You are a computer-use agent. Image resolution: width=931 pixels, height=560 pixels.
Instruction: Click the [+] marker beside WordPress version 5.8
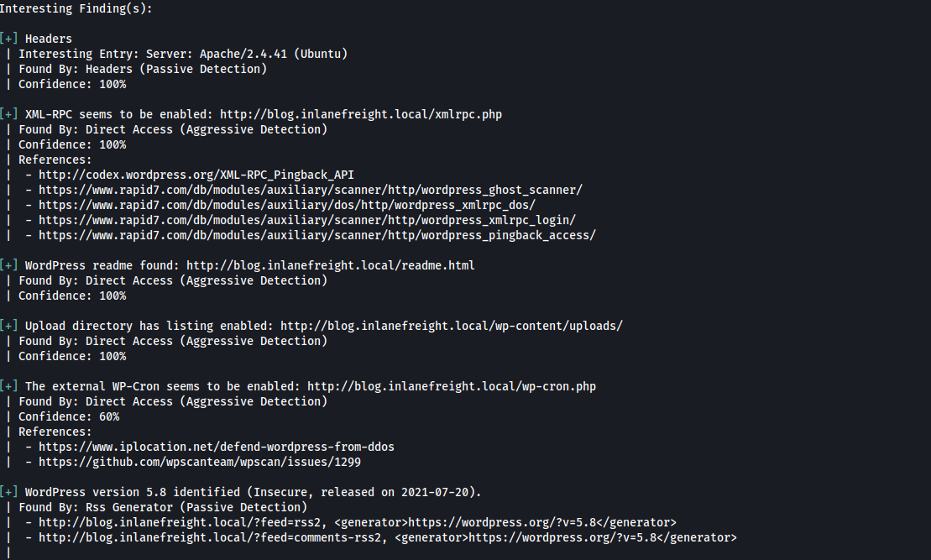pyautogui.click(x=9, y=492)
